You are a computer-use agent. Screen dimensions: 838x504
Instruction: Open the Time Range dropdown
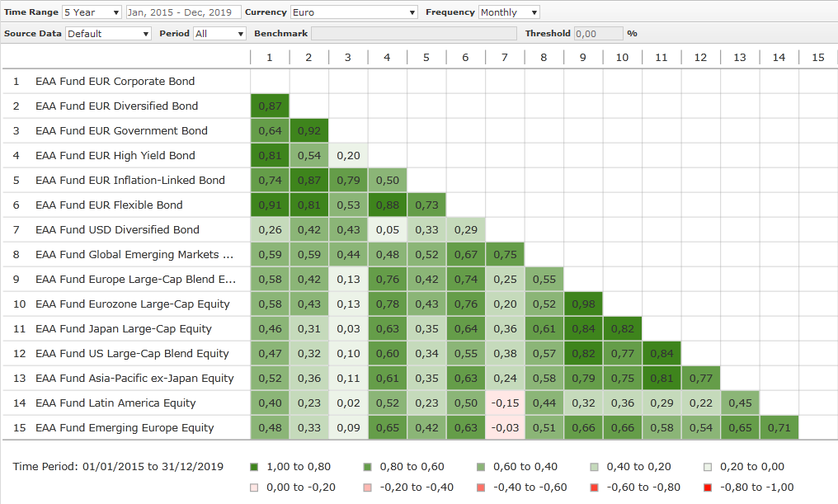(92, 12)
